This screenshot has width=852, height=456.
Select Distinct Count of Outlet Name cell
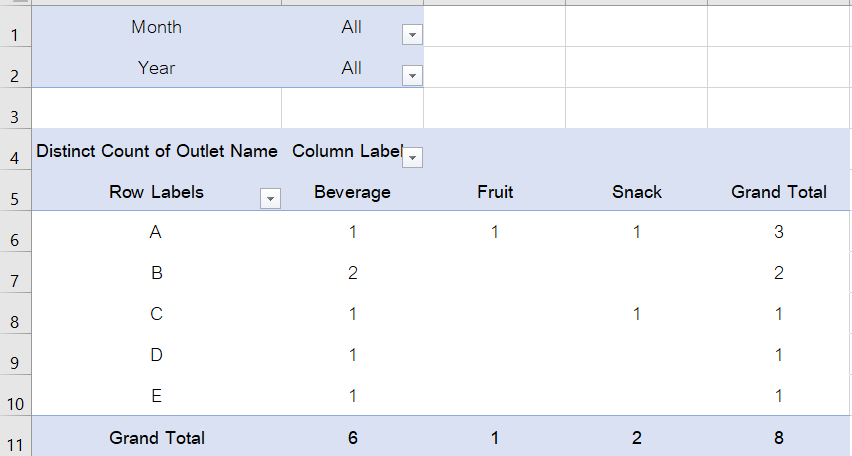click(157, 151)
